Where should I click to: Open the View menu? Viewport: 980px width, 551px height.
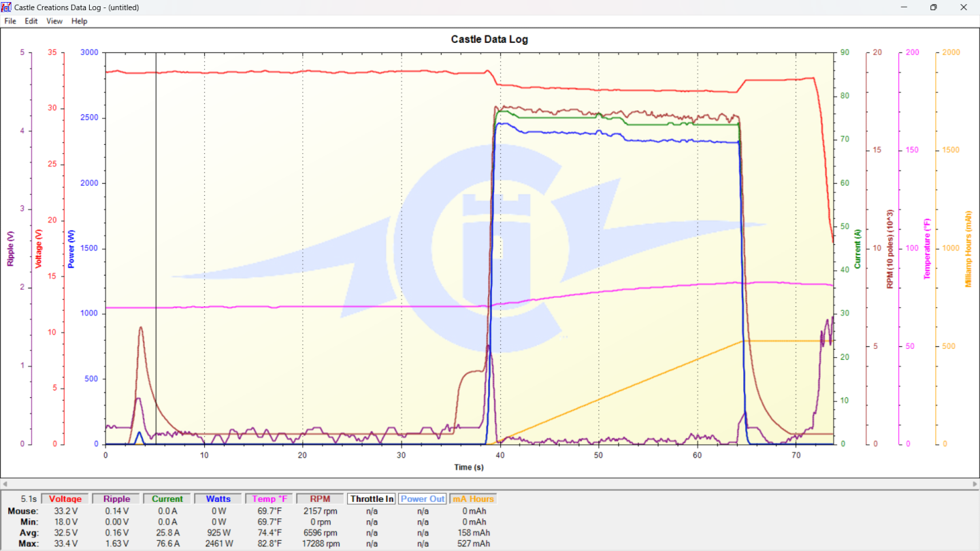click(54, 21)
